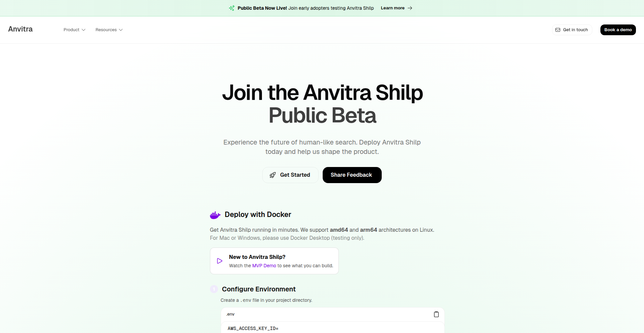Screen dimensions: 644x333
Task: Click the Anvitra logo in the header
Action: tap(20, 29)
